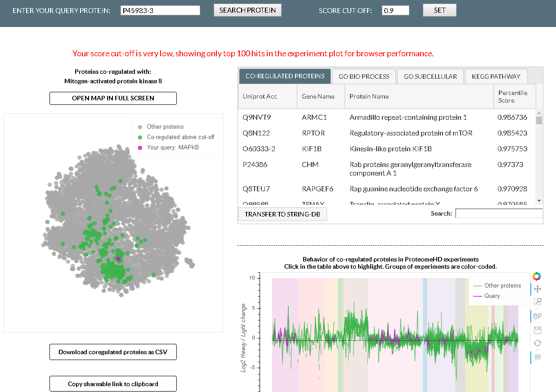The image size is (556, 392).
Task: Activate the Box Zoom tool
Action: point(537,302)
